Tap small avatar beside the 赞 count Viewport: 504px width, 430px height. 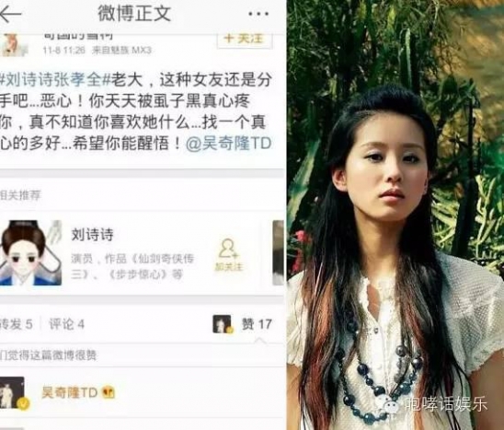(x=222, y=324)
